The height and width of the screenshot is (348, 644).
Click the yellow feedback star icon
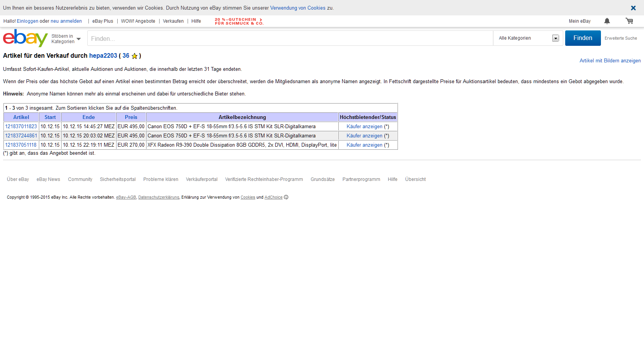click(135, 56)
